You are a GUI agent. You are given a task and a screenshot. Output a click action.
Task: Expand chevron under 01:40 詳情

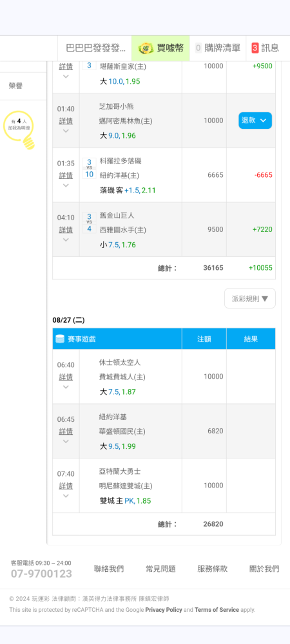[66, 131]
